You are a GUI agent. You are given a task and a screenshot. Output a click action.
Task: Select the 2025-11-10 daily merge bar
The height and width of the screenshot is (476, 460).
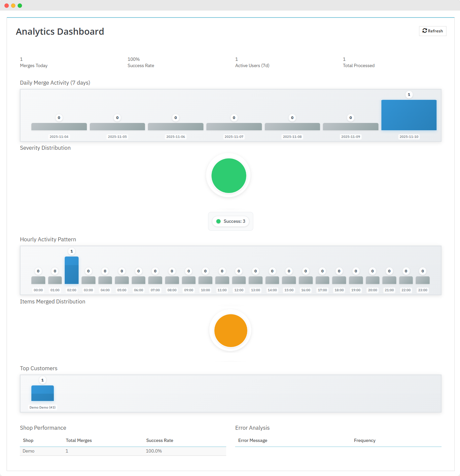click(409, 115)
